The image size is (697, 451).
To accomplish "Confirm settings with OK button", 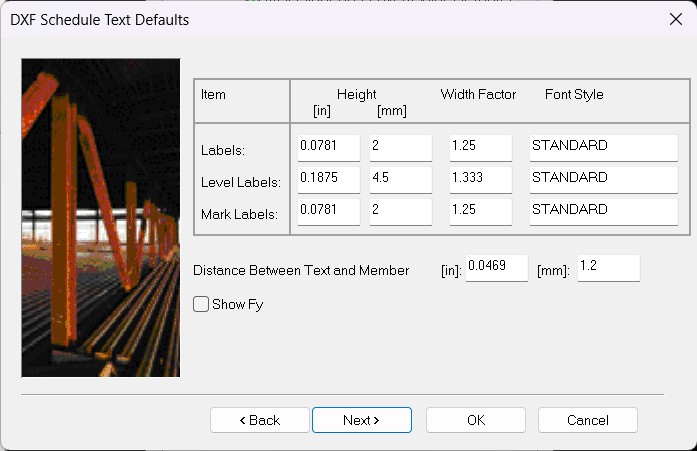I will [476, 420].
